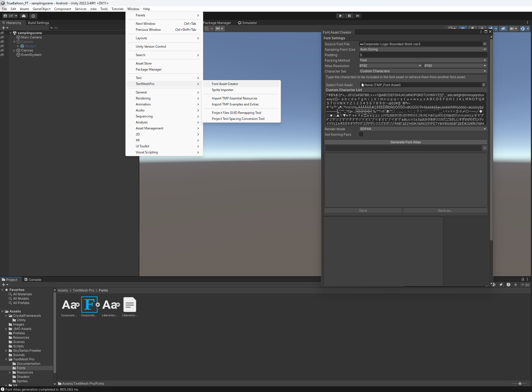Enable the Get Kerning Pairs checkbox
Screen dimensions: 532x392
click(x=361, y=134)
